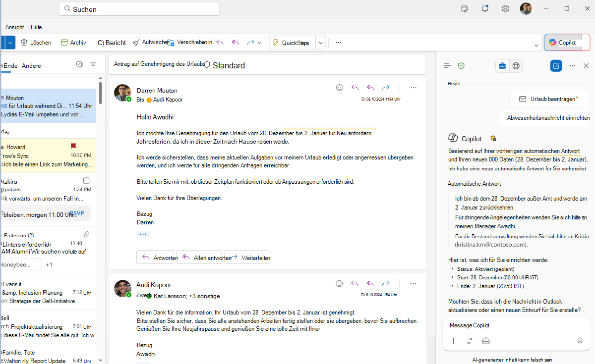Toggle the message list select mode icon

click(x=79, y=64)
